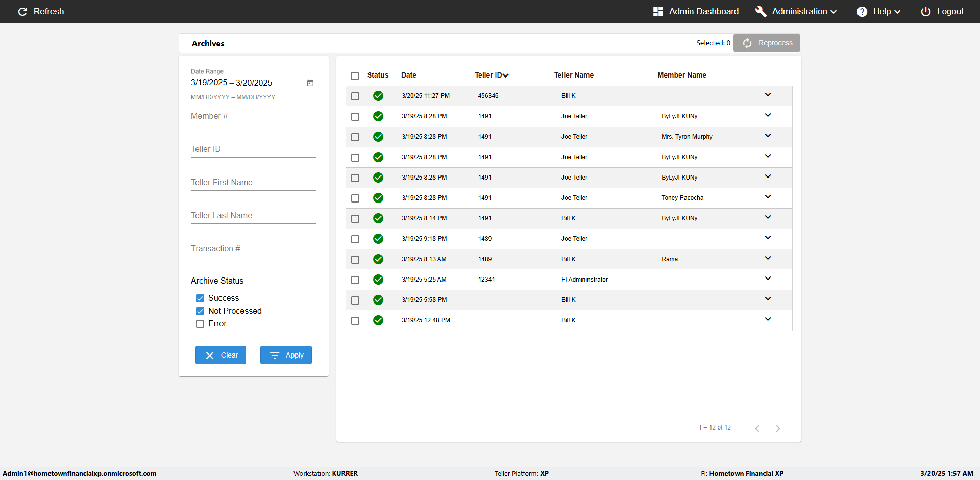The image size is (980, 480).
Task: Click the previous page arrow in pagination
Action: point(757,428)
